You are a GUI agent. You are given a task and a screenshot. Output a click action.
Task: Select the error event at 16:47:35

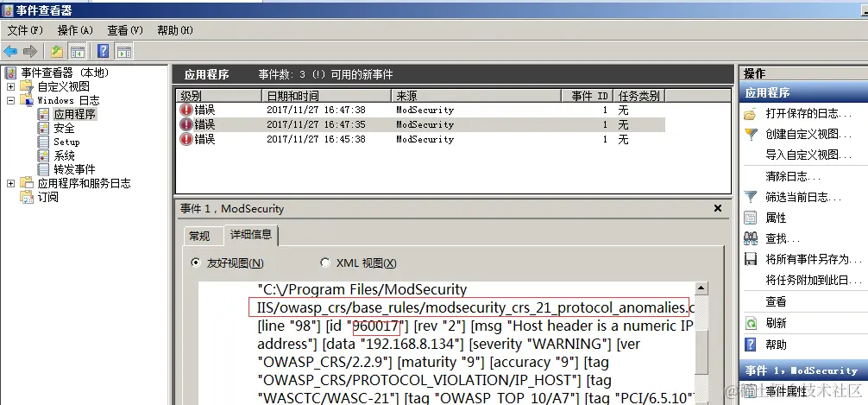421,124
